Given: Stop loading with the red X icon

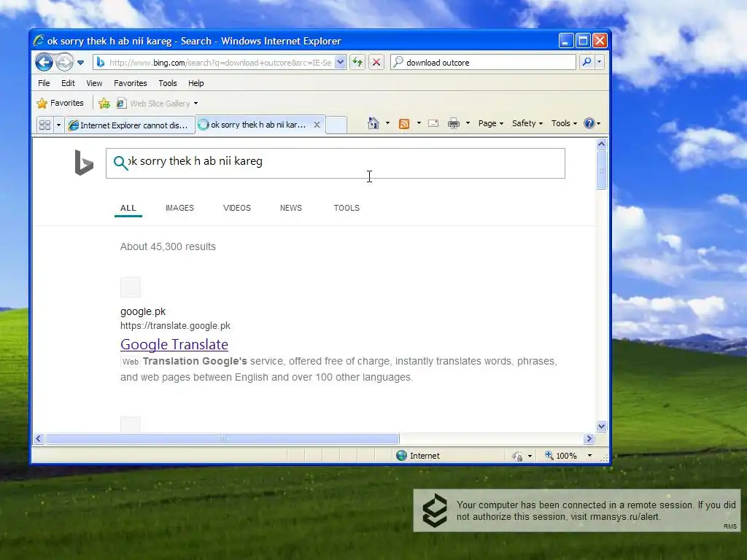Looking at the screenshot, I should (x=376, y=63).
